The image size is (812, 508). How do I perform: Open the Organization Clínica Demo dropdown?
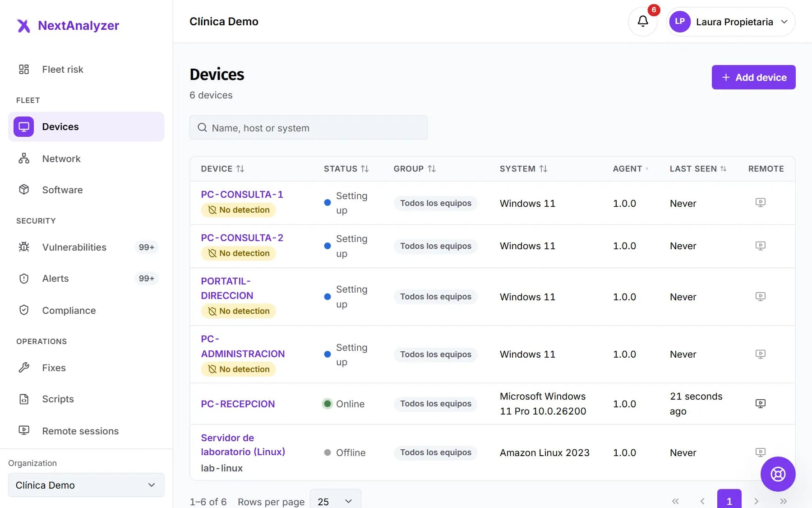click(x=86, y=485)
